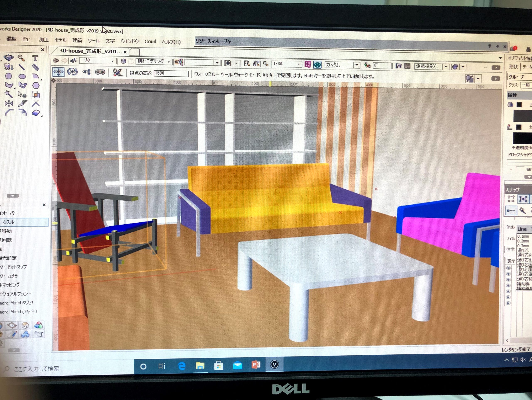Open the 透視投影 projection dropdown
The height and width of the screenshot is (400, 532).
pos(446,67)
